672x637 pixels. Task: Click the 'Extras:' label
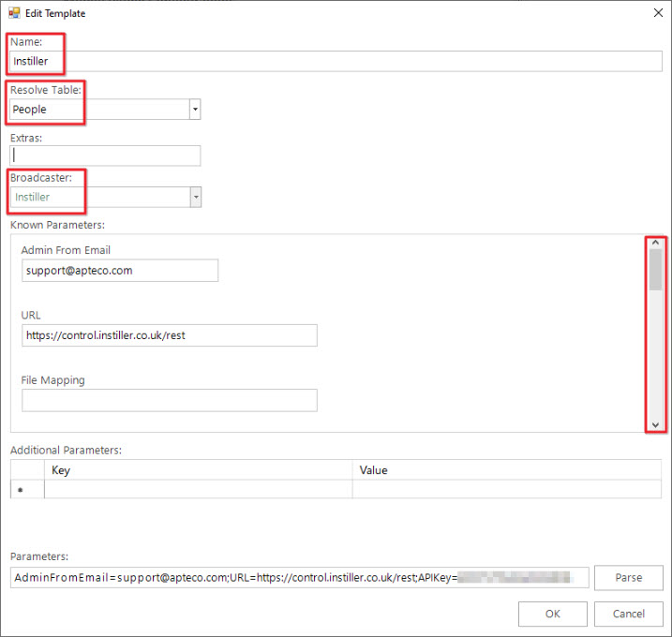pos(26,138)
